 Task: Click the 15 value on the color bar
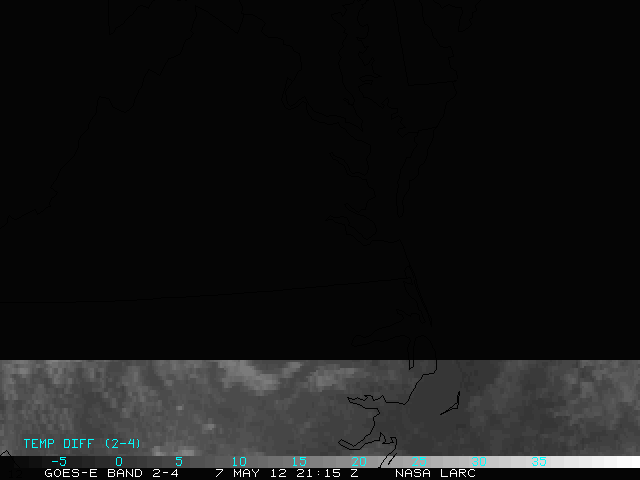[298, 461]
